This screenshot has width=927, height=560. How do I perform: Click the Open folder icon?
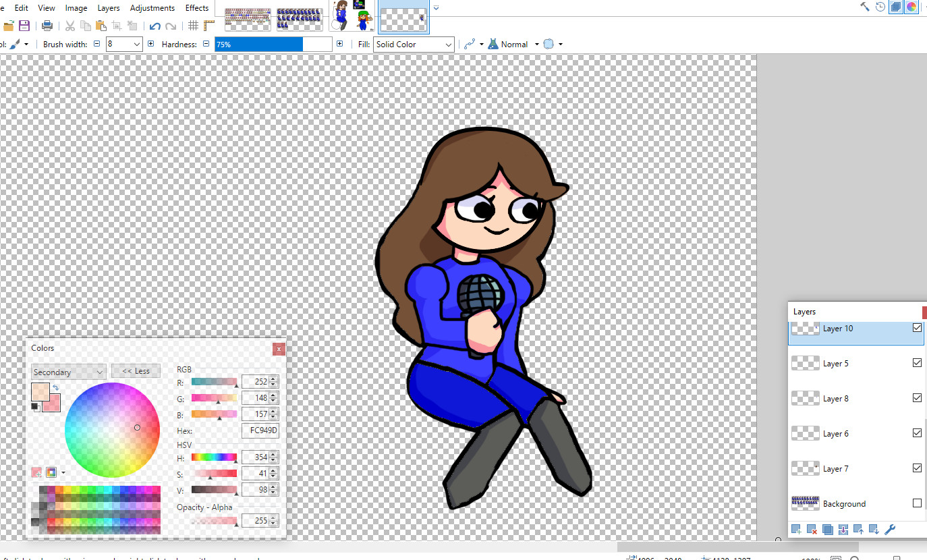pyautogui.click(x=8, y=26)
